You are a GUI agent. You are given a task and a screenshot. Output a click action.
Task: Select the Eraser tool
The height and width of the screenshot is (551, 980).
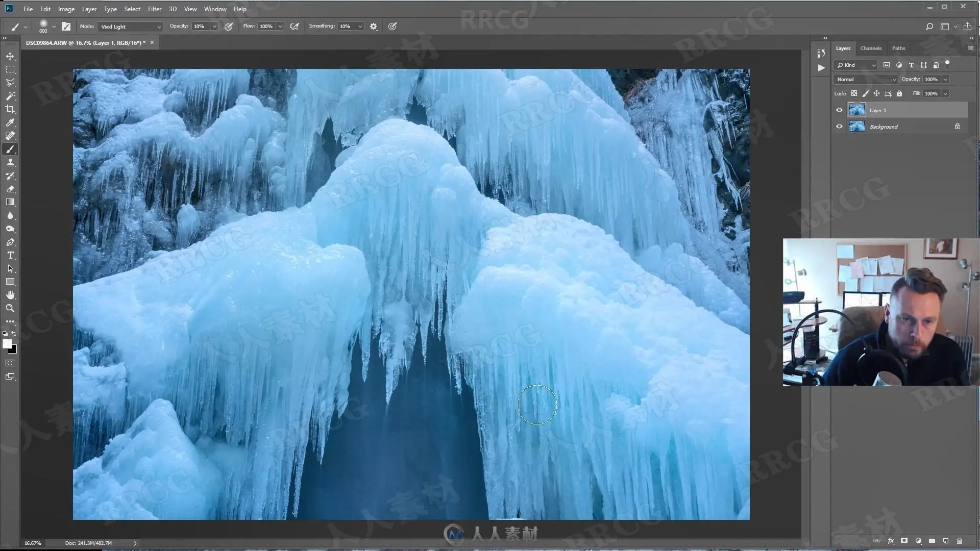pyautogui.click(x=10, y=189)
